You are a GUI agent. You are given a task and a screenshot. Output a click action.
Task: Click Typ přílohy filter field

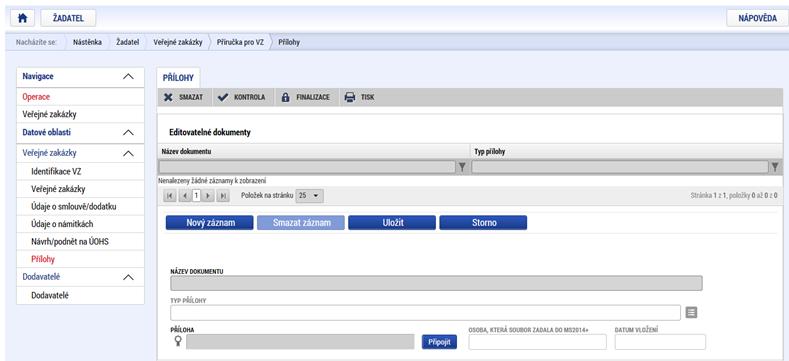619,167
